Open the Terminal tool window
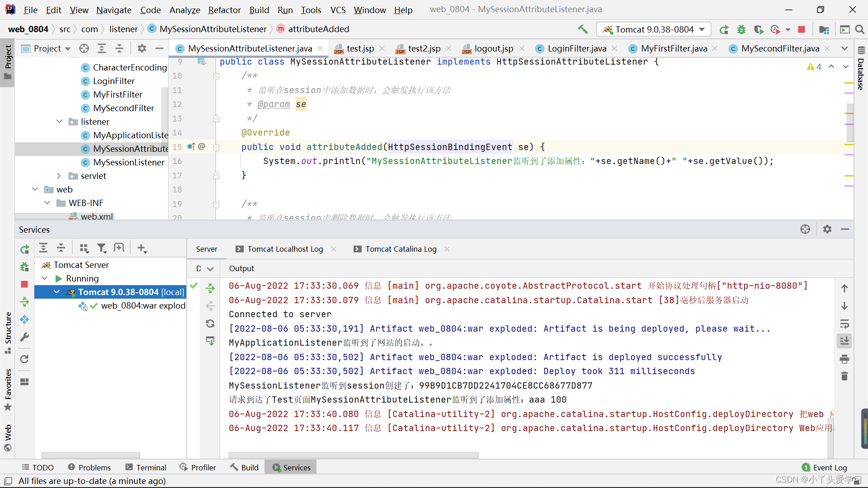 (146, 467)
